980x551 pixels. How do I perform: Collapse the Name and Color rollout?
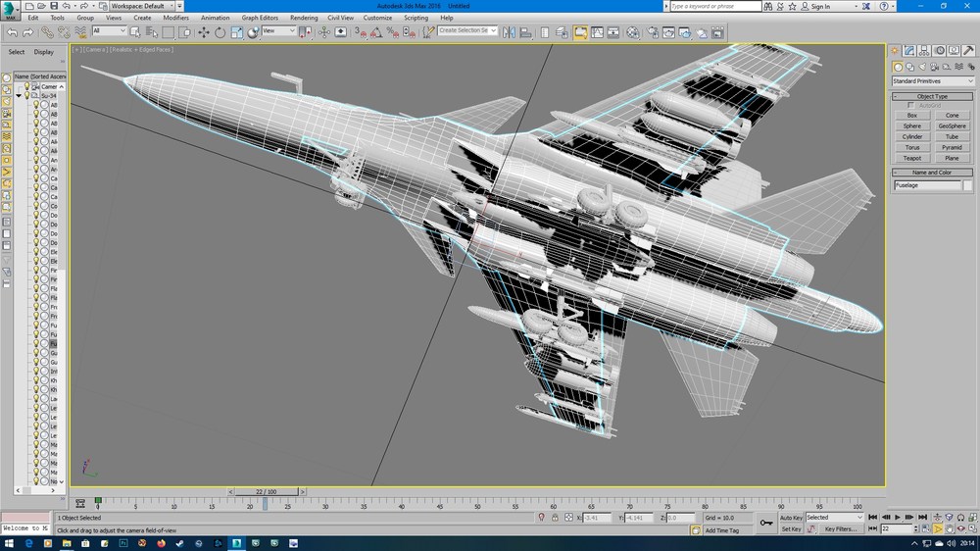[x=932, y=172]
